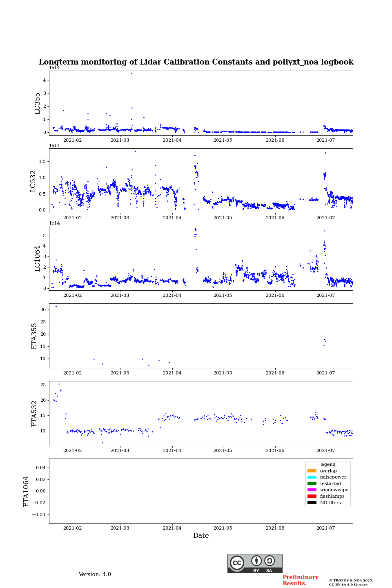The height and width of the screenshot is (588, 392).
Task: Click the red 'Preliminary Results.' text
Action: pyautogui.click(x=300, y=580)
